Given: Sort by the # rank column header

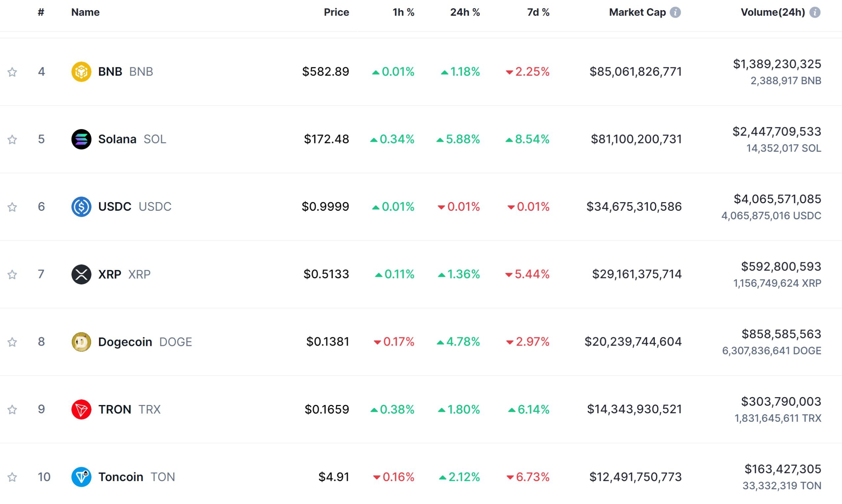Looking at the screenshot, I should coord(41,12).
